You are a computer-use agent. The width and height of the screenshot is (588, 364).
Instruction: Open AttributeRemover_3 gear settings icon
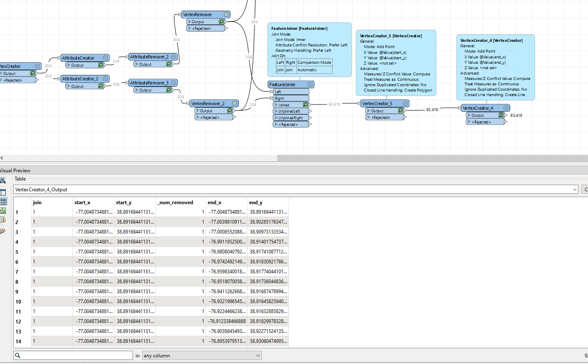pos(173,83)
